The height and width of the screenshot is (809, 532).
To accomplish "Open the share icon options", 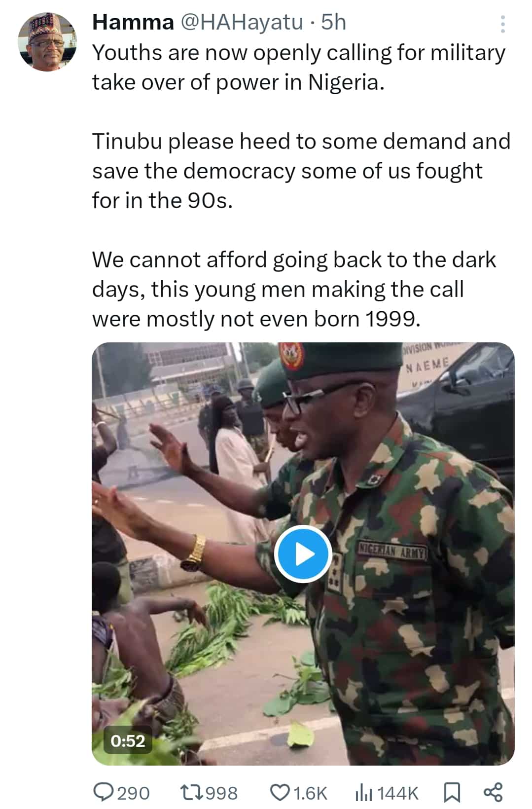I will (493, 792).
